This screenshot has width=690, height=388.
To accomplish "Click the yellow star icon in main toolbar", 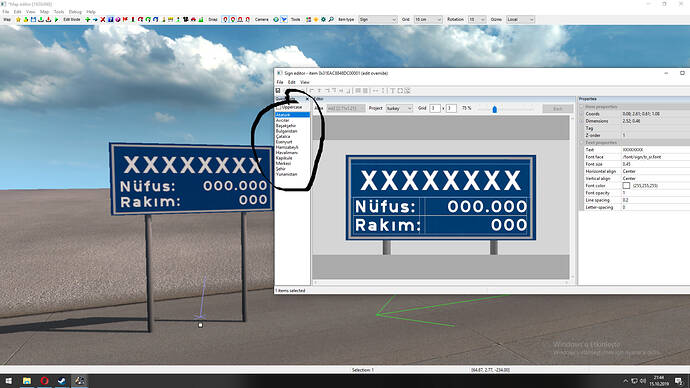I will 18,19.
